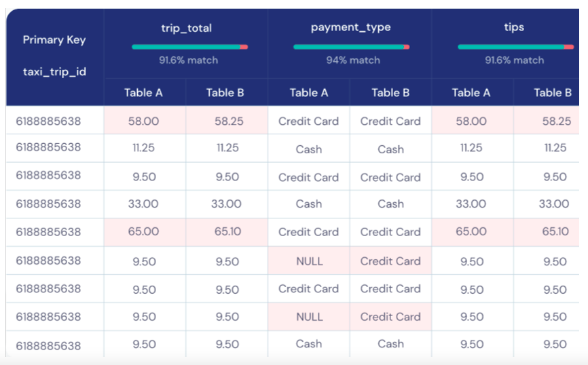
Task: Click the tips match progress bar
Action: point(515,47)
